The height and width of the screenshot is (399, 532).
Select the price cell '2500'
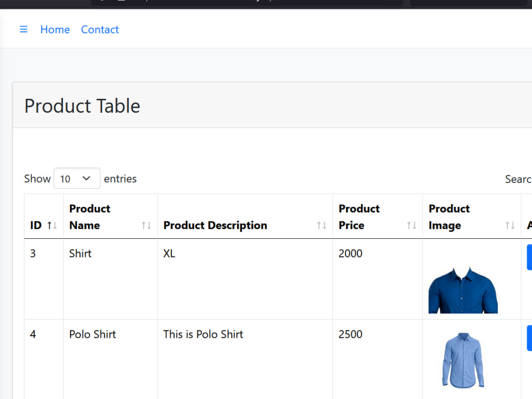378,359
